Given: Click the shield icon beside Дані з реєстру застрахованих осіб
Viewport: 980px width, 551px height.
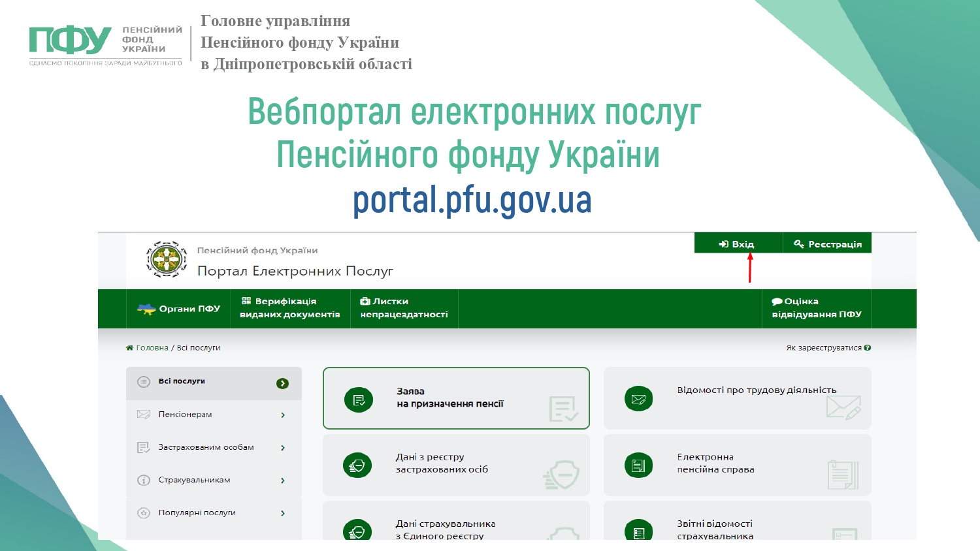Looking at the screenshot, I should pyautogui.click(x=357, y=465).
